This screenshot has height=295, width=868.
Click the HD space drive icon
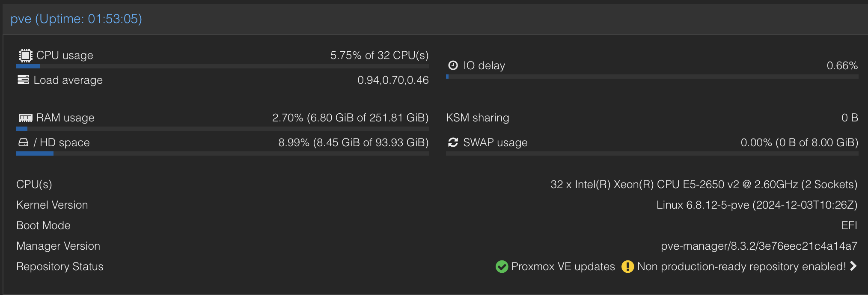coord(23,142)
